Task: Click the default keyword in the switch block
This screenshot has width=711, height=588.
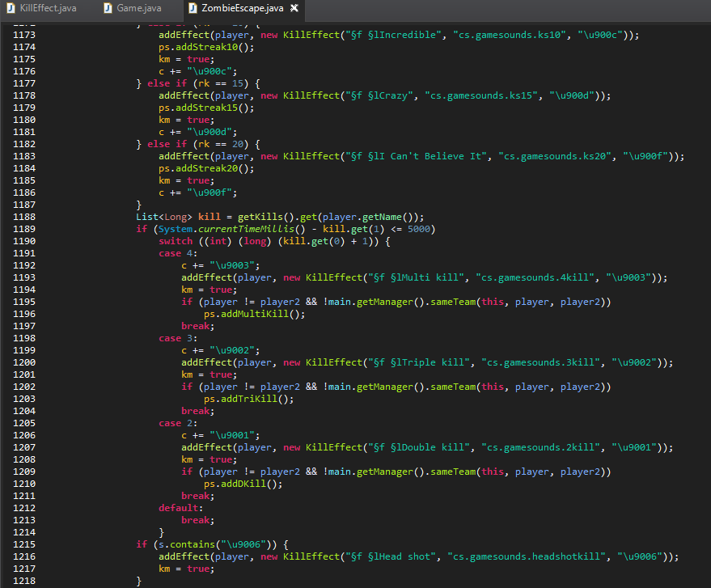Action: 181,508
